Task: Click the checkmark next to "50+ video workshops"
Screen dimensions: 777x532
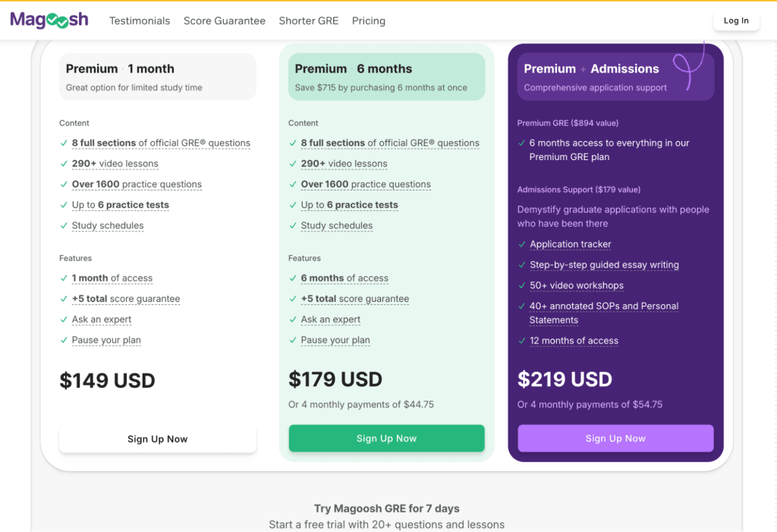Action: click(522, 285)
